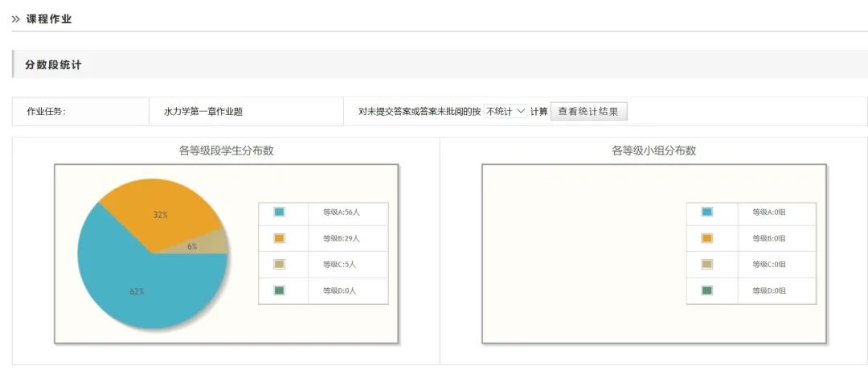Click orange swatch for 等级B:0组
This screenshot has width=868, height=375.
707,238
